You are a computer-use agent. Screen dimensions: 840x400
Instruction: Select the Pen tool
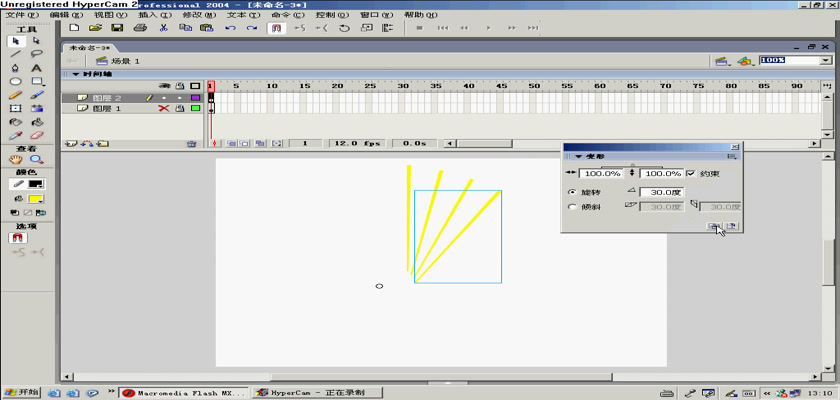coord(16,68)
